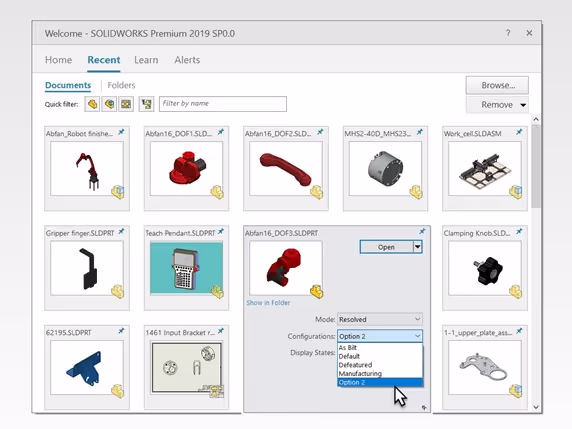Viewport: 572px width, 429px height.
Task: Switch to the Folders view
Action: pyautogui.click(x=121, y=85)
